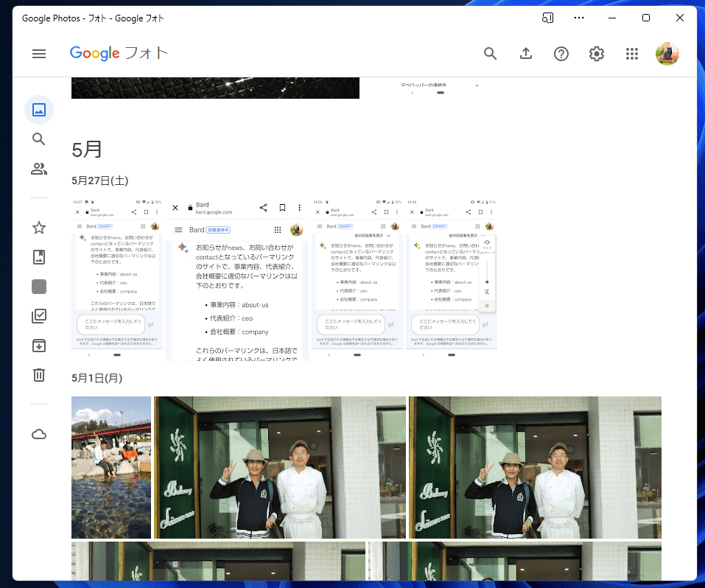Open the Google apps grid

(x=632, y=54)
